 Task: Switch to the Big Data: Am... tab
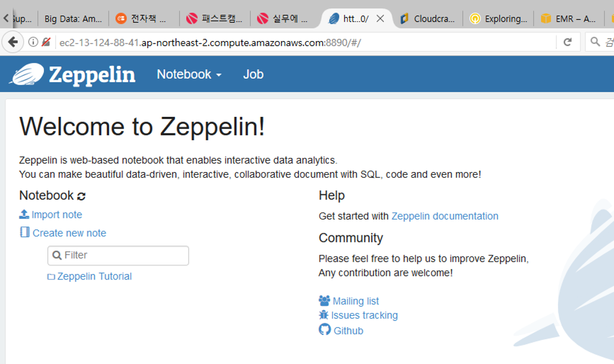(73, 19)
